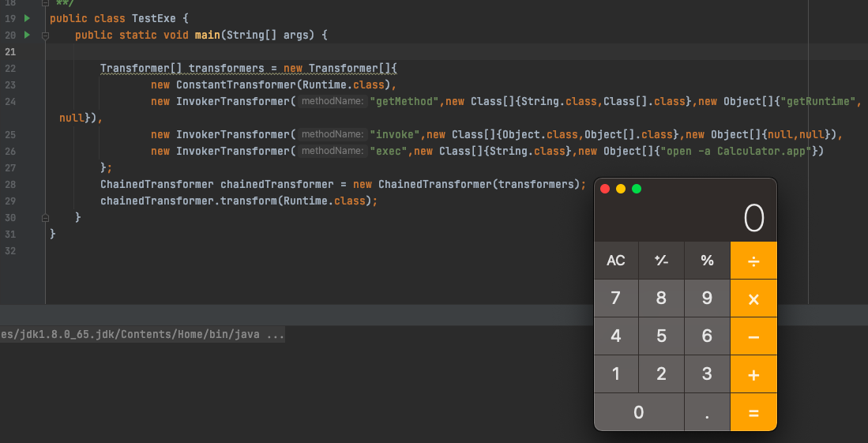The width and height of the screenshot is (868, 443).
Task: Click line number 29 in the gutter
Action: pyautogui.click(x=10, y=201)
